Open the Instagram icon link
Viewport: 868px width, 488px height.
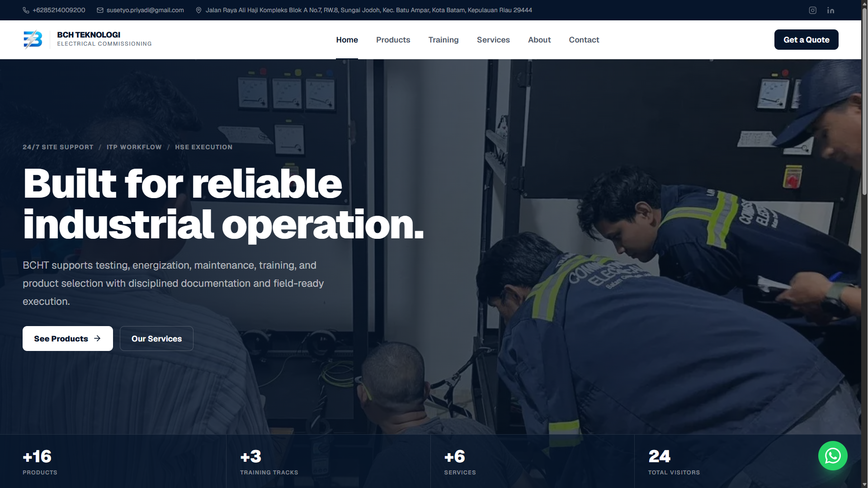[812, 10]
